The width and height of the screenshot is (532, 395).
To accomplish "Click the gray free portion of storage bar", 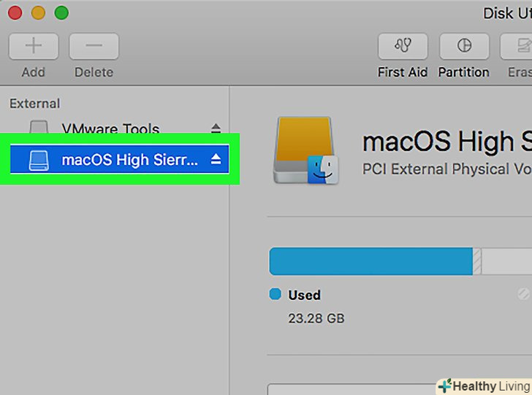I will pos(507,261).
